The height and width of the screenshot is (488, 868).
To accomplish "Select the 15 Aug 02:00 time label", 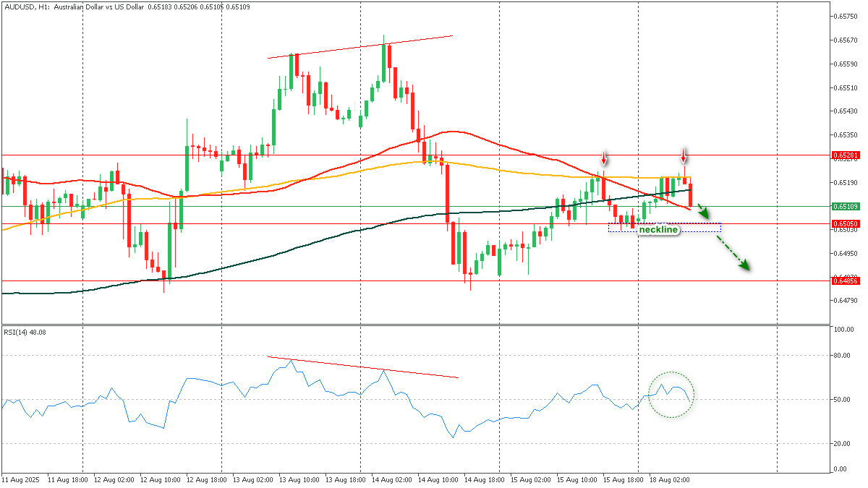I will pyautogui.click(x=532, y=479).
